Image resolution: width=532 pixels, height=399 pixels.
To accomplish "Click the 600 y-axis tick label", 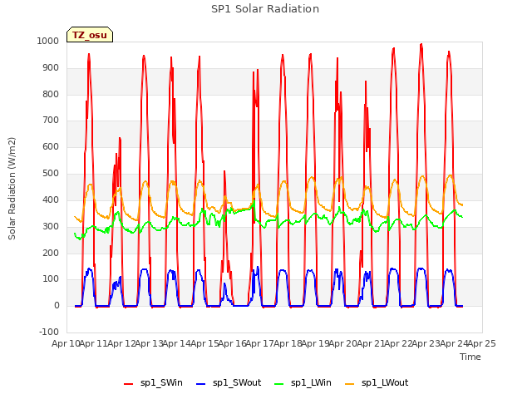I will pyautogui.click(x=51, y=146).
